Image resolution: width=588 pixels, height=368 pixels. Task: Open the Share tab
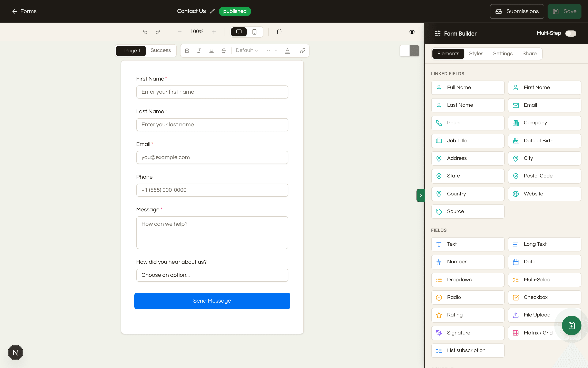click(x=529, y=54)
